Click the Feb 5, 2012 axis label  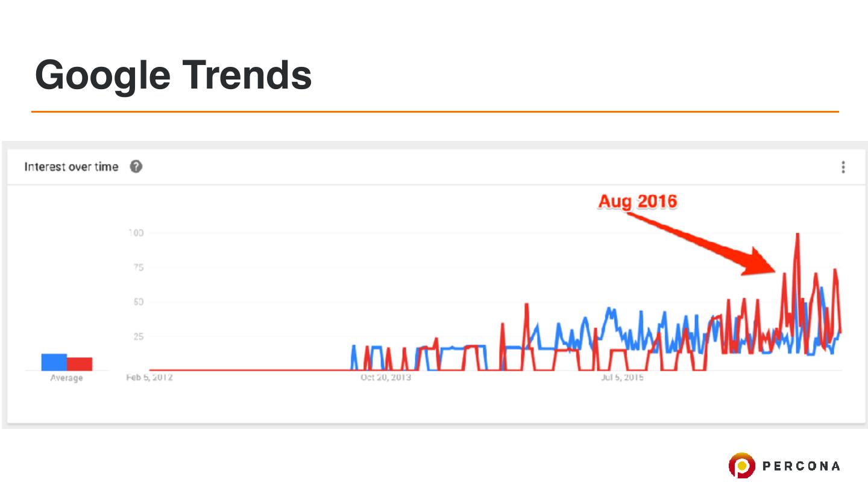(x=149, y=378)
